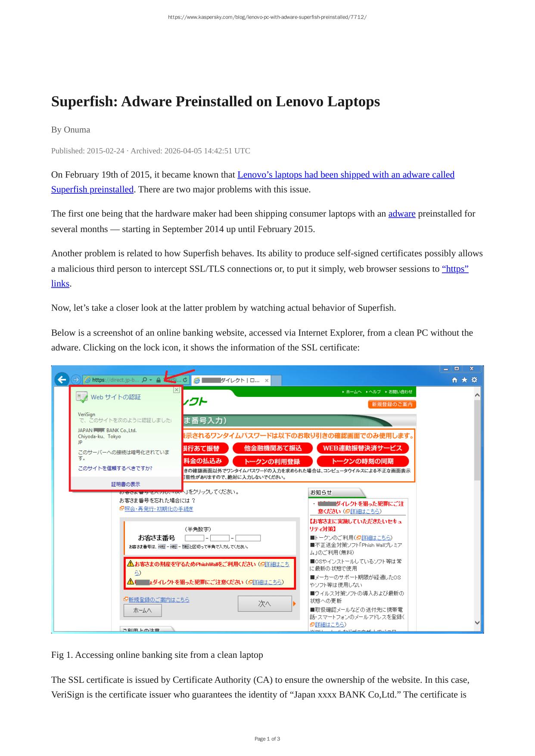The height and width of the screenshot is (756, 535).
Task: Close the ダイレクト browser tab
Action: 267,381
